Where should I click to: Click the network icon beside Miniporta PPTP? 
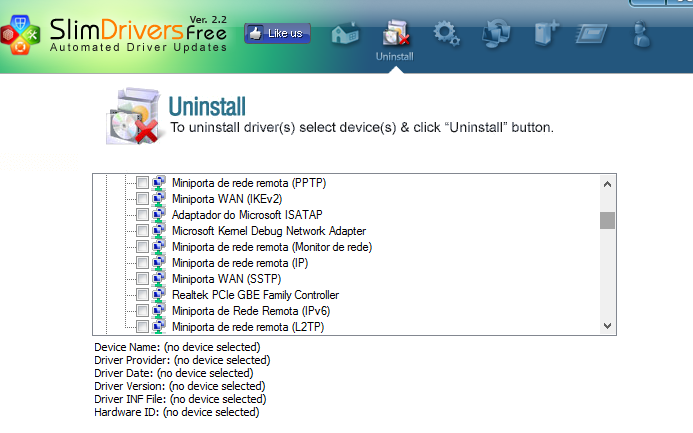click(x=159, y=182)
